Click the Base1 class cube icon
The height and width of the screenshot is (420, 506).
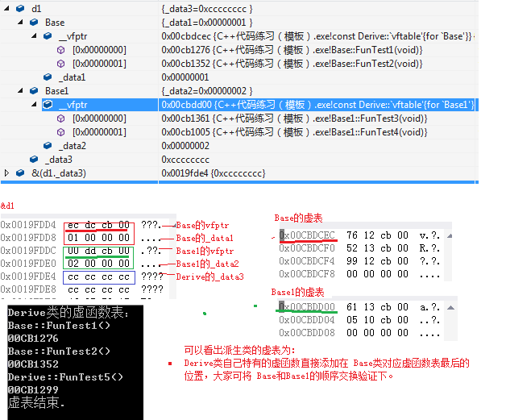pyautogui.click(x=34, y=91)
